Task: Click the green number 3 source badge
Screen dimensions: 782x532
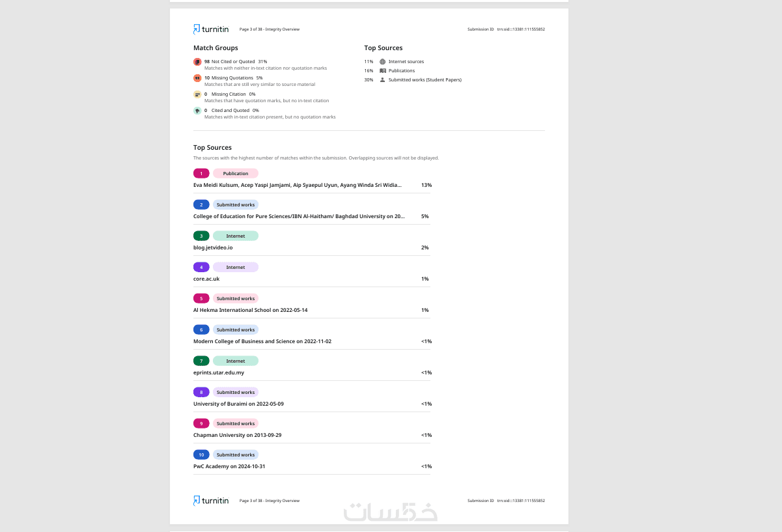Action: click(201, 236)
